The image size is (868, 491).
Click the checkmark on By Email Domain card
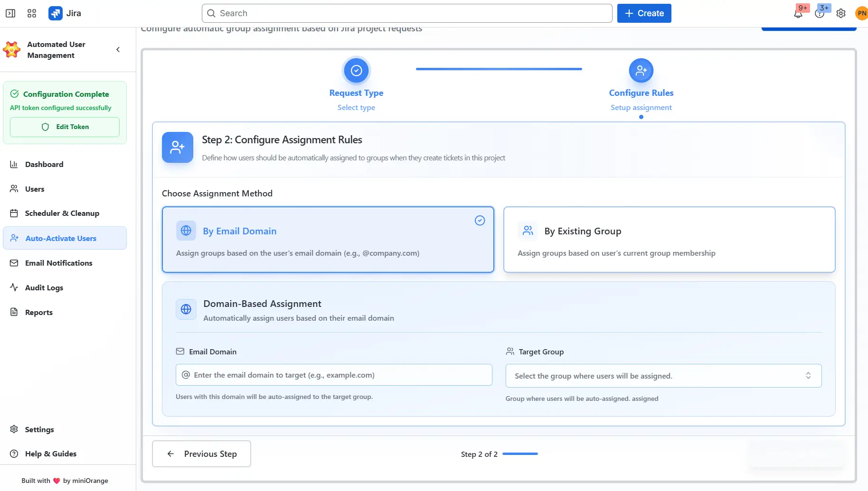(480, 221)
